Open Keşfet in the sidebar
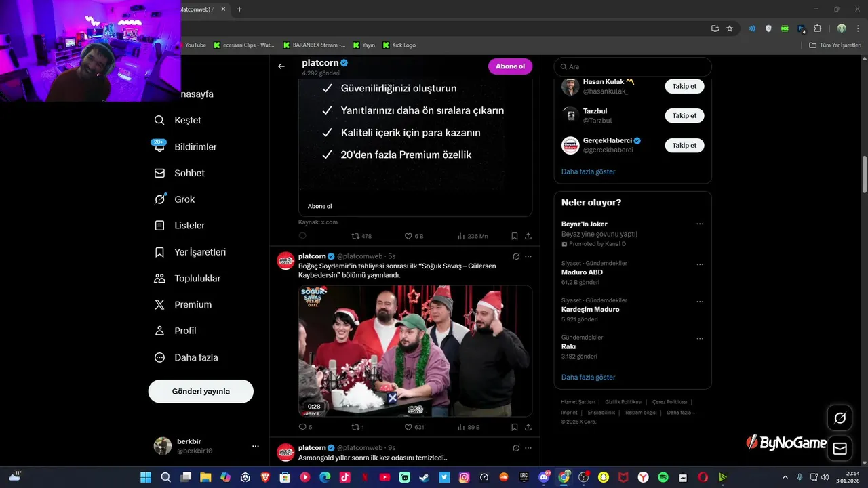The image size is (868, 488). pos(178,120)
